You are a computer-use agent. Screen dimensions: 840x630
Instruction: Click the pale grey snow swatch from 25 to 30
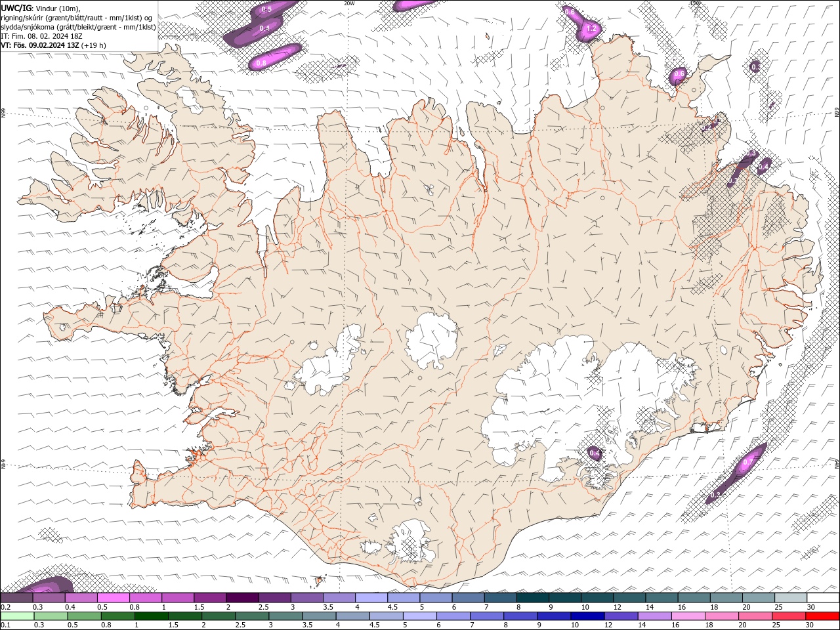point(791,598)
